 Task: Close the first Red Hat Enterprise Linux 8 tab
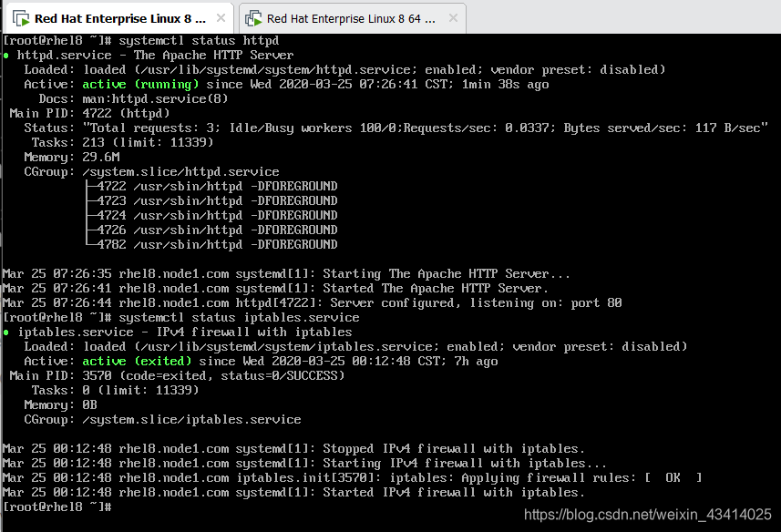point(221,18)
